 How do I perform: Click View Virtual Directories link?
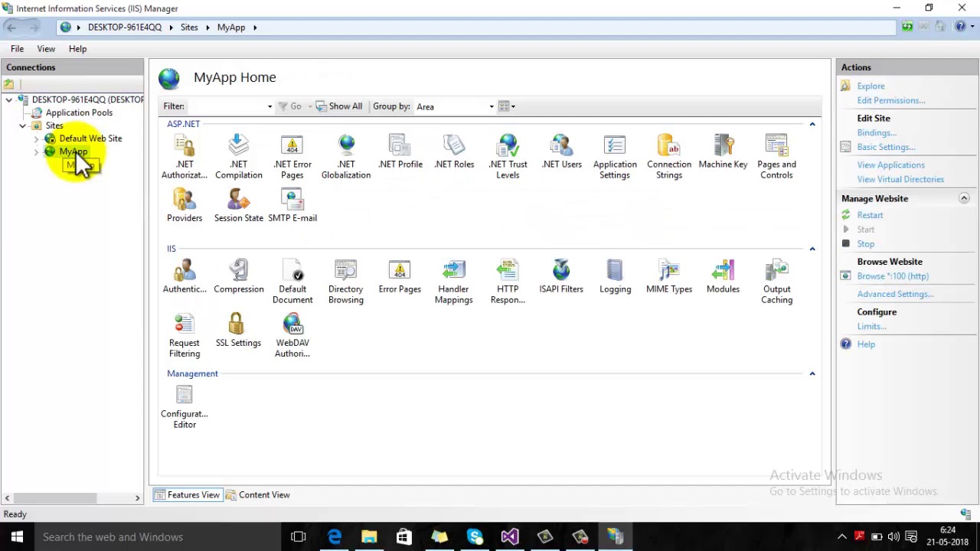900,179
